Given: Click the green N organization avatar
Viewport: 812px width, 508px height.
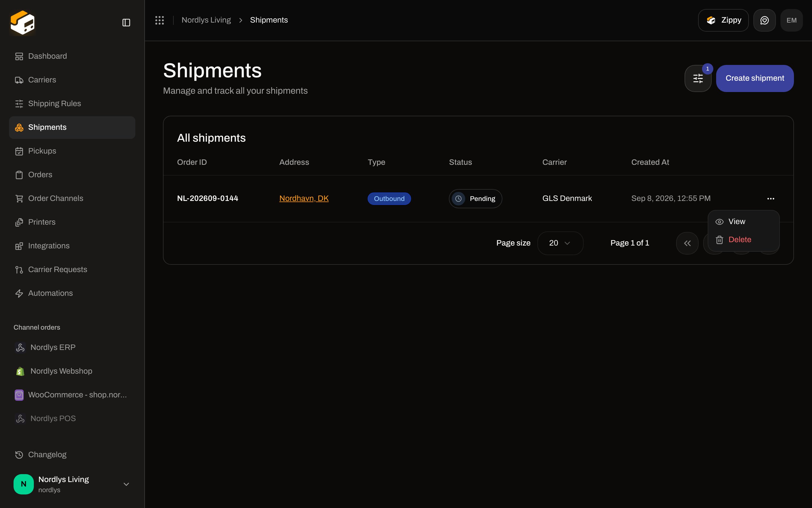Looking at the screenshot, I should click(23, 484).
